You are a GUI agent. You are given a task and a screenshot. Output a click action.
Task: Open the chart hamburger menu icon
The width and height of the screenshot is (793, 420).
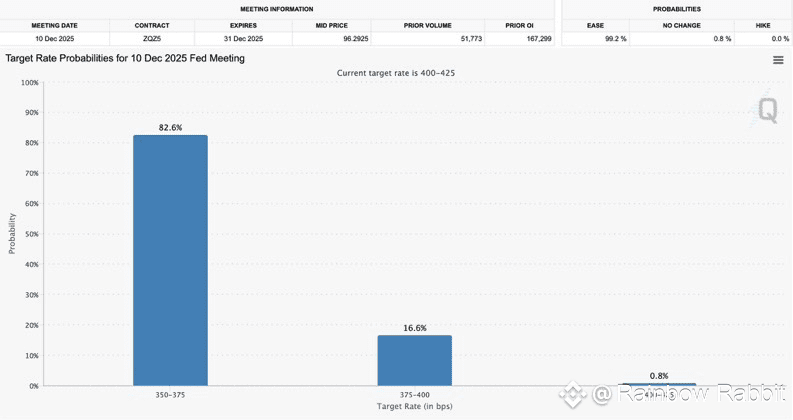point(778,60)
